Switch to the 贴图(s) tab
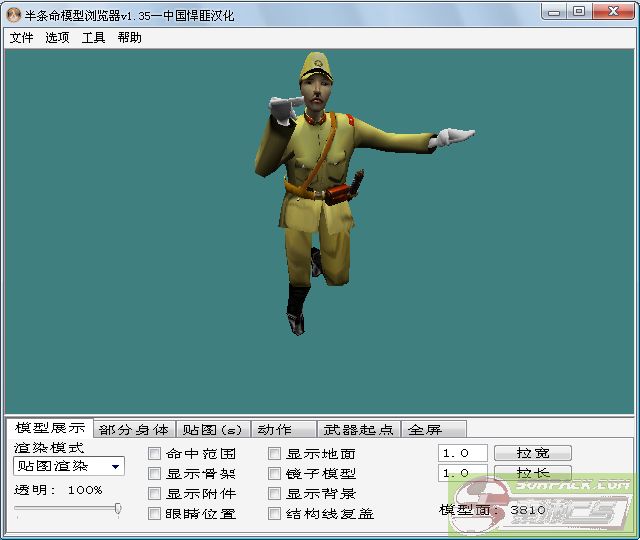 tap(212, 430)
